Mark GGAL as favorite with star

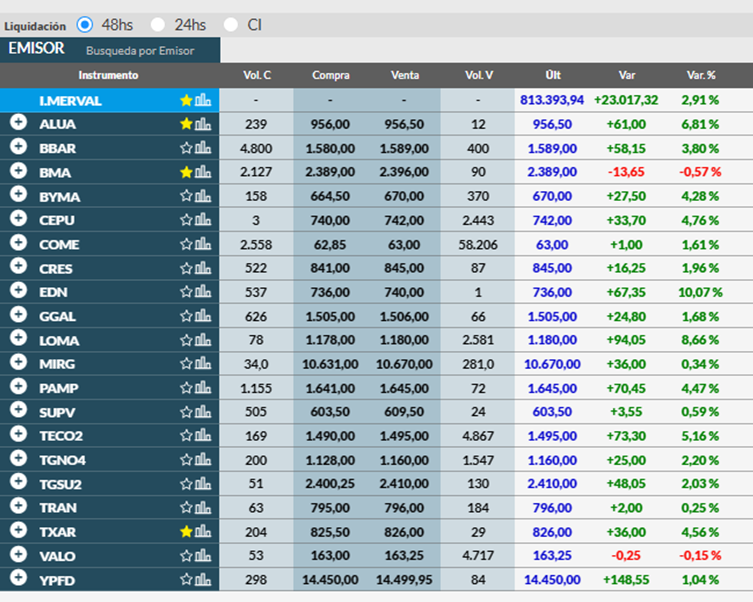tap(186, 316)
